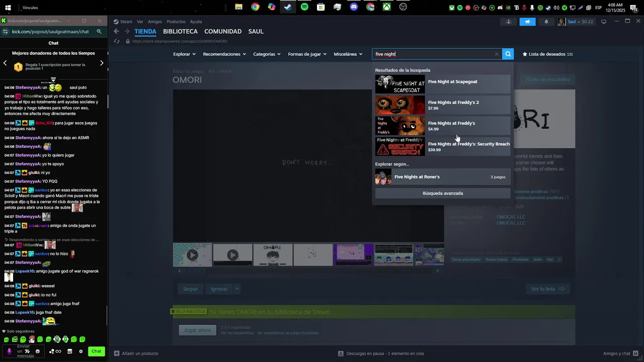Open the Ver menu
Screen dimensions: 644x362
tap(140, 22)
